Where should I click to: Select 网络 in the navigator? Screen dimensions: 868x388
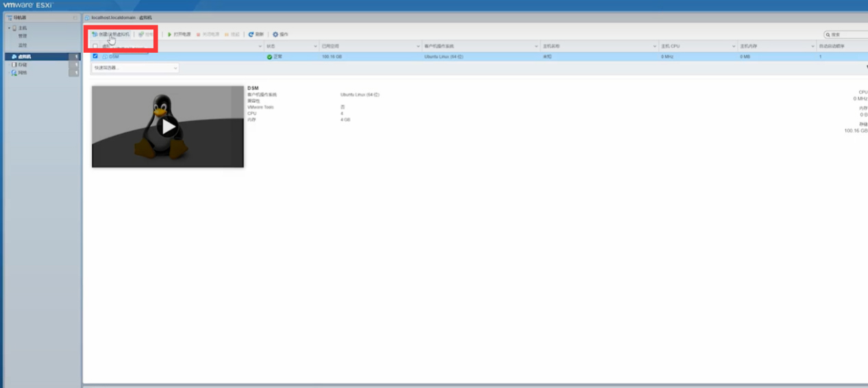point(23,72)
